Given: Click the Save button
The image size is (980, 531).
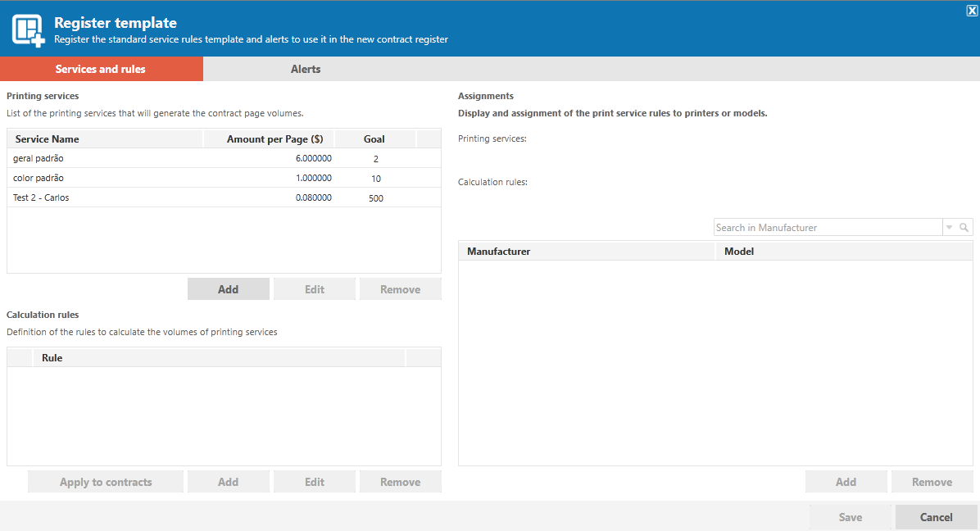Looking at the screenshot, I should pos(850,516).
